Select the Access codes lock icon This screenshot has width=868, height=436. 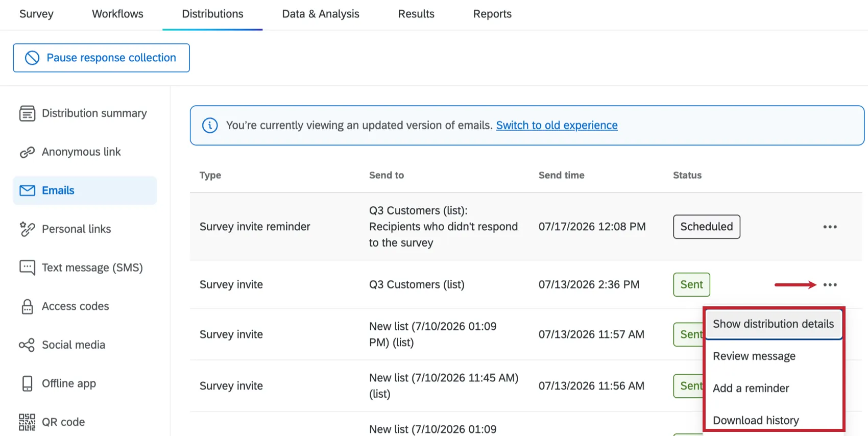[27, 306]
